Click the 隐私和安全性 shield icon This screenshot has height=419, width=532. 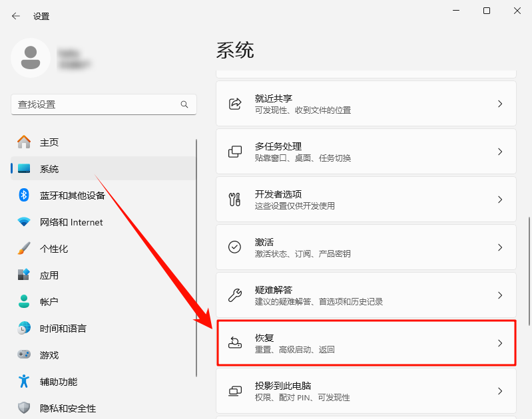[24, 408]
